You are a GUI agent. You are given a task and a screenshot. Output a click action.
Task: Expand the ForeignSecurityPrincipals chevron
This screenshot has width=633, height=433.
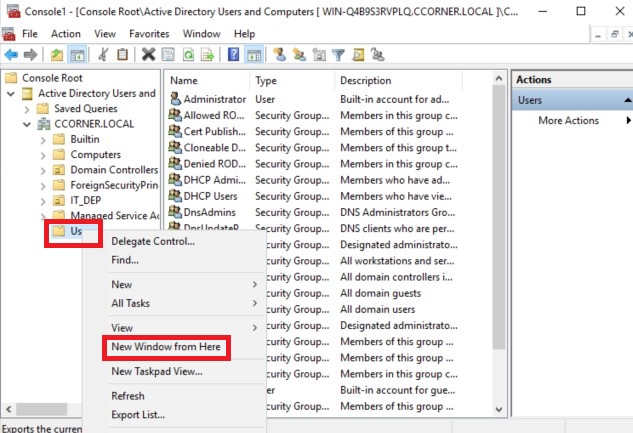coord(43,186)
